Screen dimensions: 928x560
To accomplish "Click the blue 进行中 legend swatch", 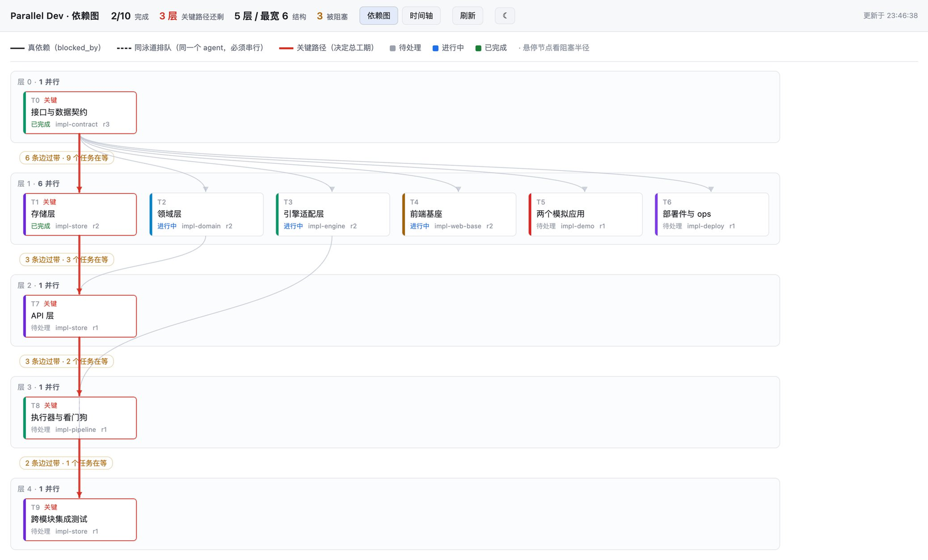I will point(436,48).
